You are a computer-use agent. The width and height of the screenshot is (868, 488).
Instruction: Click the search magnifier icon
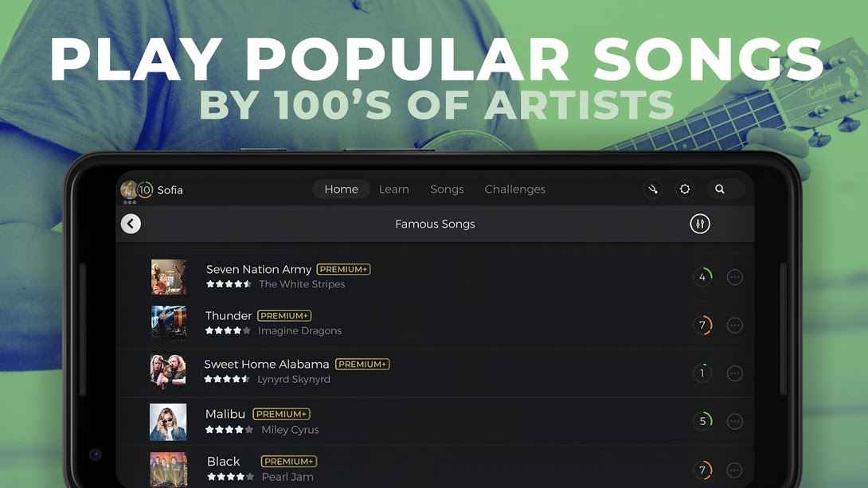(x=720, y=189)
